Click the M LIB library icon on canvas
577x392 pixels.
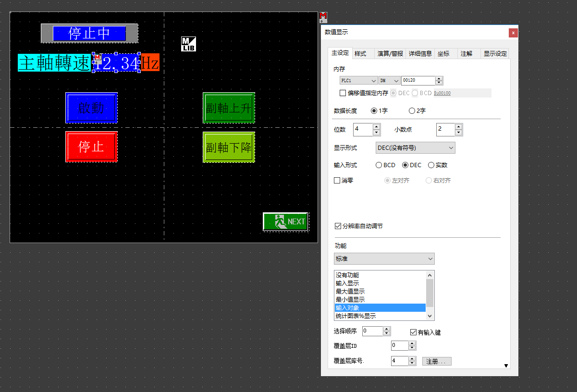(188, 44)
